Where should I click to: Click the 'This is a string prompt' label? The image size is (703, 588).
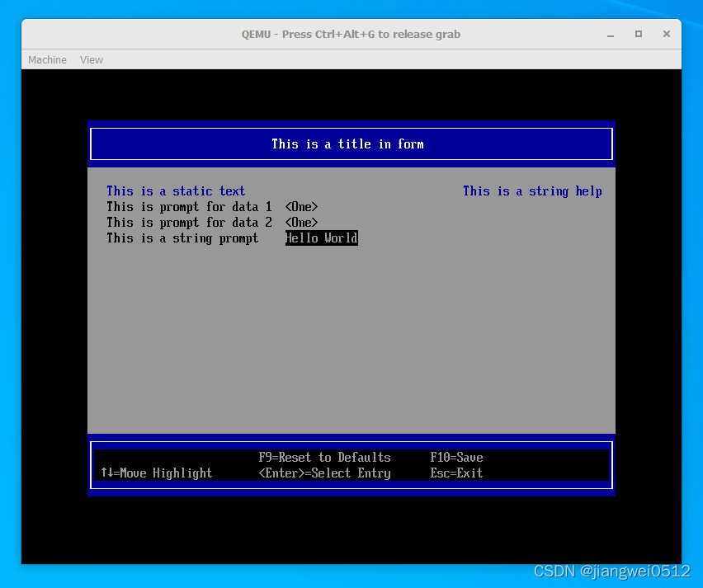click(182, 238)
